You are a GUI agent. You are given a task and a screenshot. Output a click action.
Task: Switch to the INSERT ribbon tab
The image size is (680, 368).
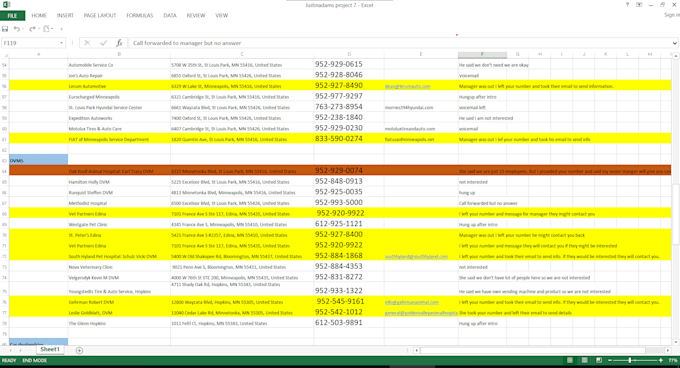(65, 16)
